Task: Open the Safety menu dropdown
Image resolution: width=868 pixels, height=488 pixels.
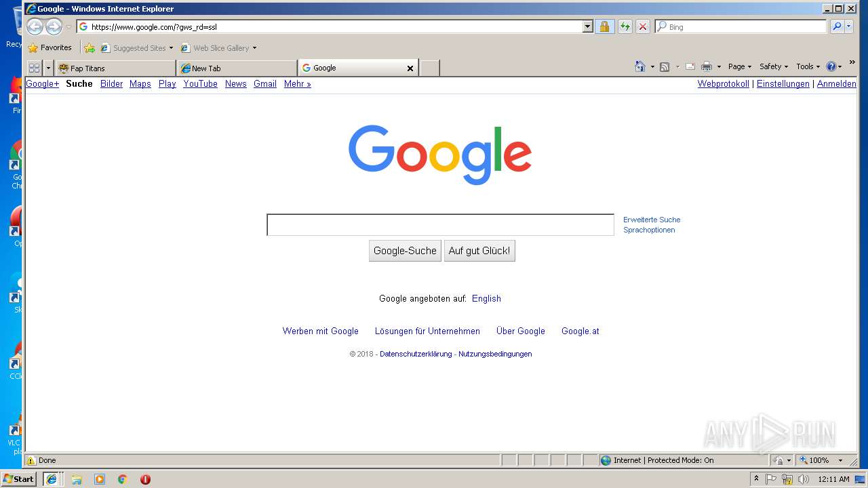Action: click(x=774, y=66)
